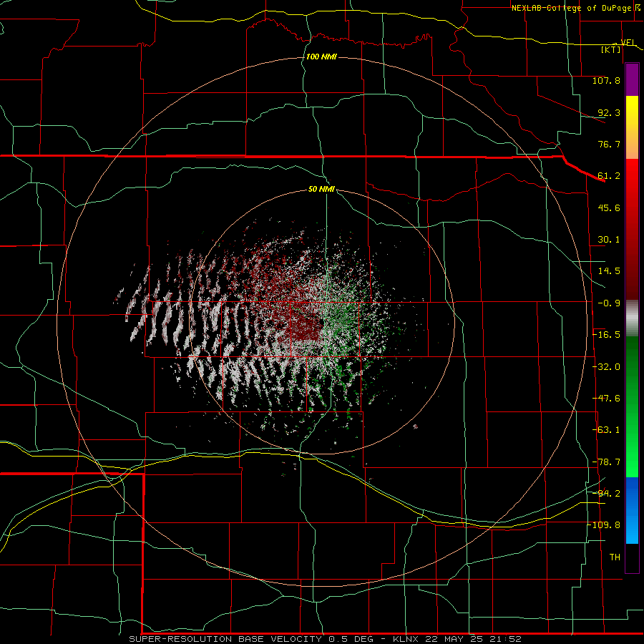Viewport: 644px width, 644px height.
Task: Click the VEL legend title
Action: coord(628,42)
